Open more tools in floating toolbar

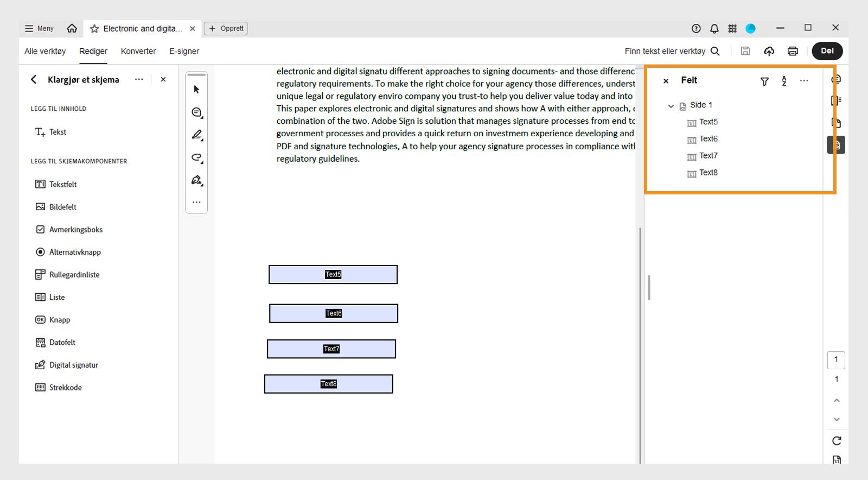pos(196,202)
